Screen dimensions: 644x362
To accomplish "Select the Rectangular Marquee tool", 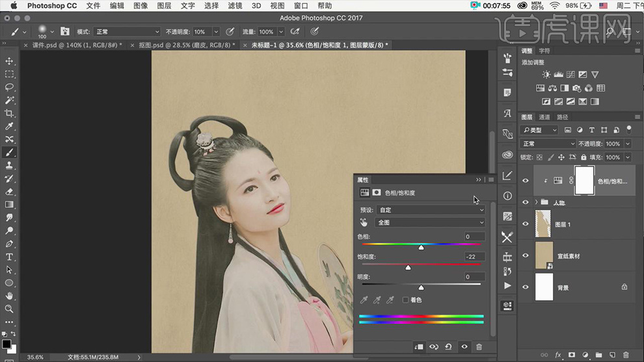I will coord(9,74).
